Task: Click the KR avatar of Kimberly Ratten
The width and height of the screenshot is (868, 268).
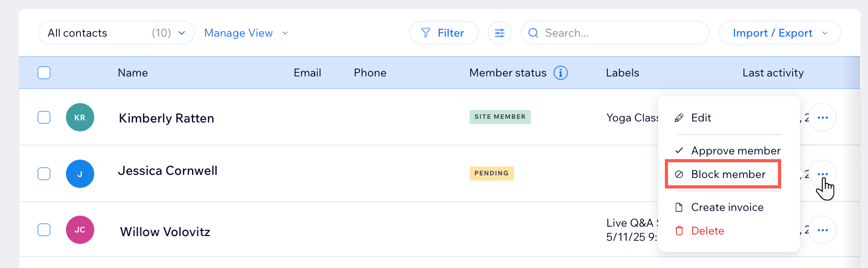Action: click(x=80, y=117)
